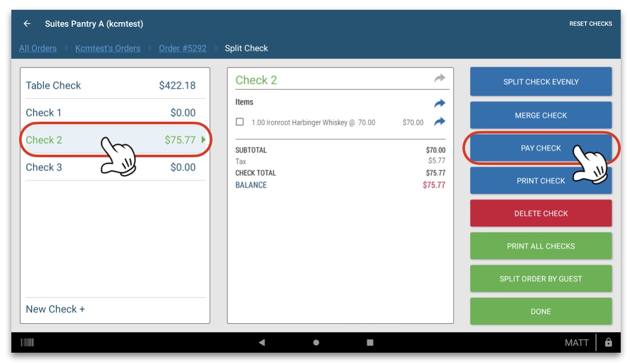Click Reset Checks in header
The width and height of the screenshot is (630, 364).
pyautogui.click(x=591, y=24)
